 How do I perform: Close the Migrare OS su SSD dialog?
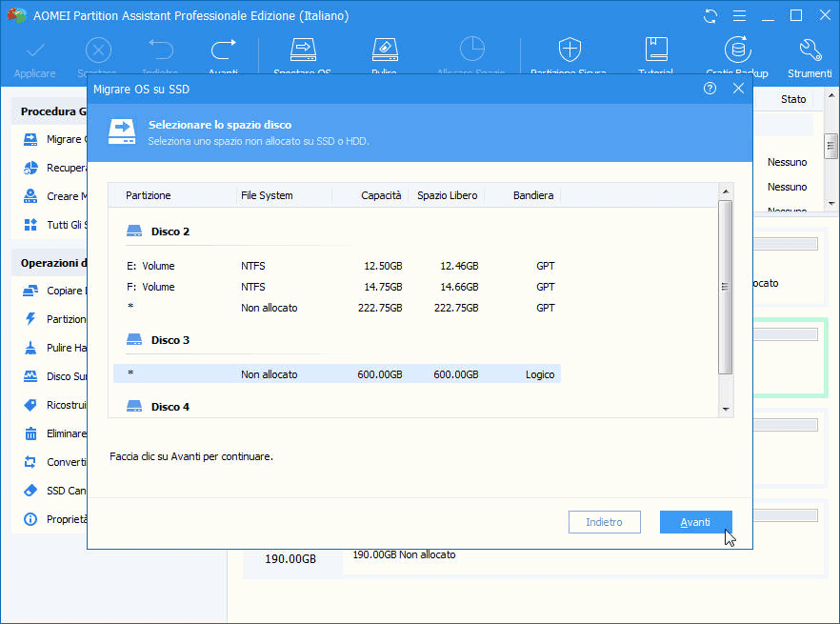click(x=738, y=89)
